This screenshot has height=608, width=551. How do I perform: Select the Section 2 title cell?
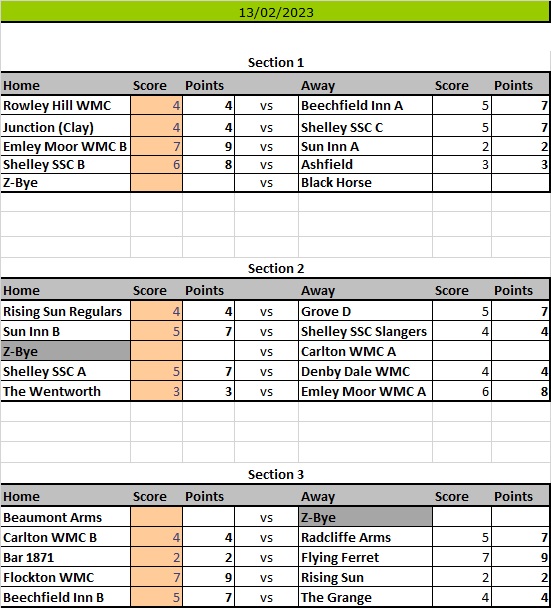[275, 268]
